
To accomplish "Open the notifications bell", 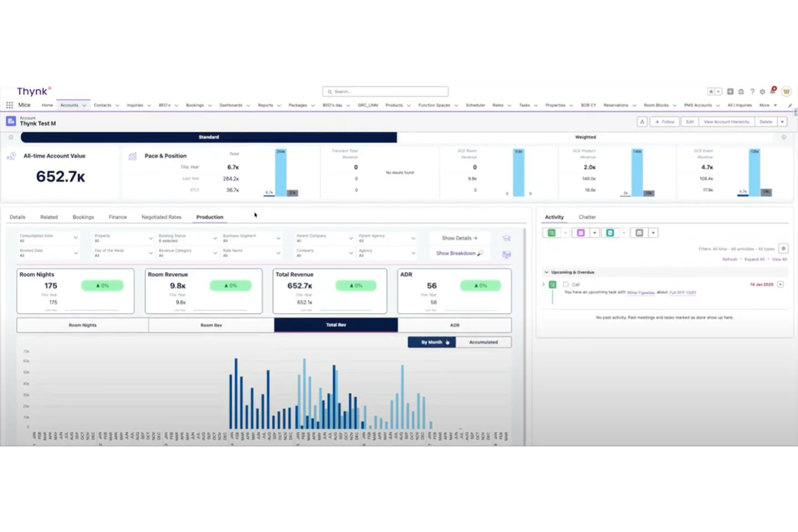I will coord(773,91).
